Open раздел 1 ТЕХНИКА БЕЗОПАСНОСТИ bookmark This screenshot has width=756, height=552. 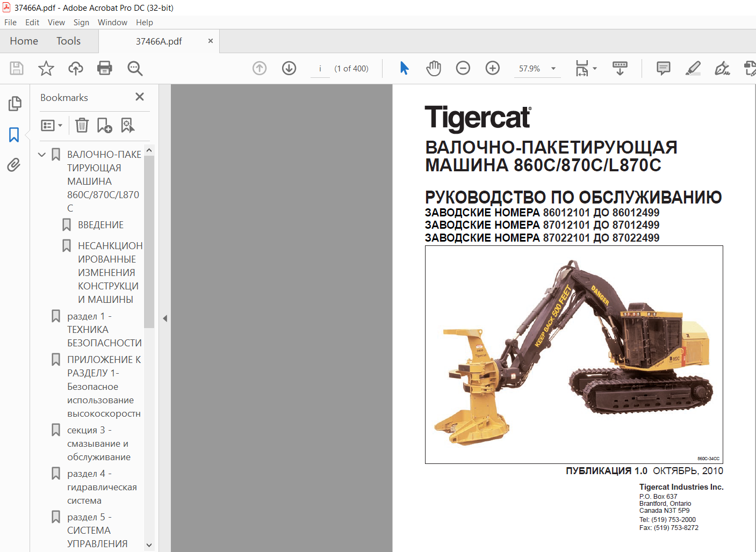point(104,329)
